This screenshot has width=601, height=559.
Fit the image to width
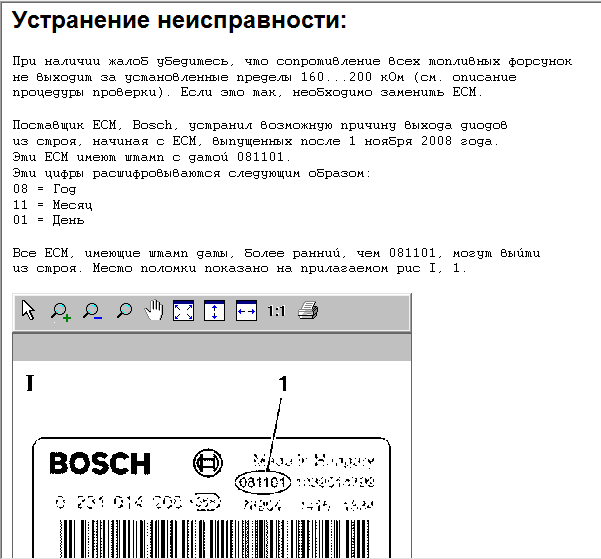(246, 311)
